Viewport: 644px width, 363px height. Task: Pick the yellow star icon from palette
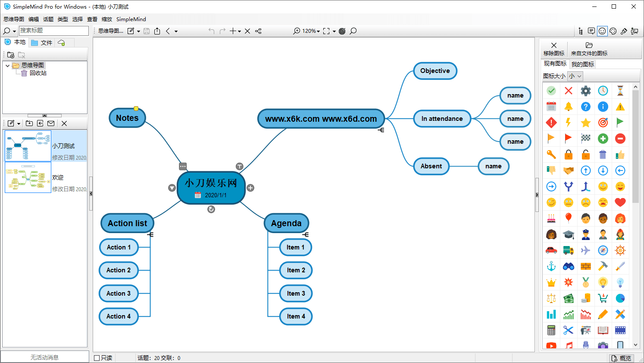[x=585, y=123]
